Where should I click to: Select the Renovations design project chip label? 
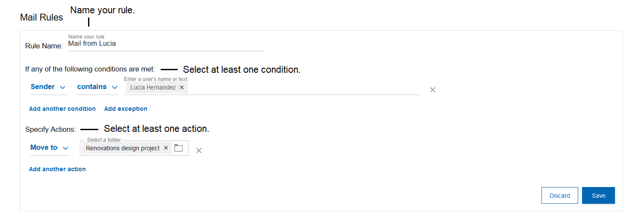[x=123, y=148]
